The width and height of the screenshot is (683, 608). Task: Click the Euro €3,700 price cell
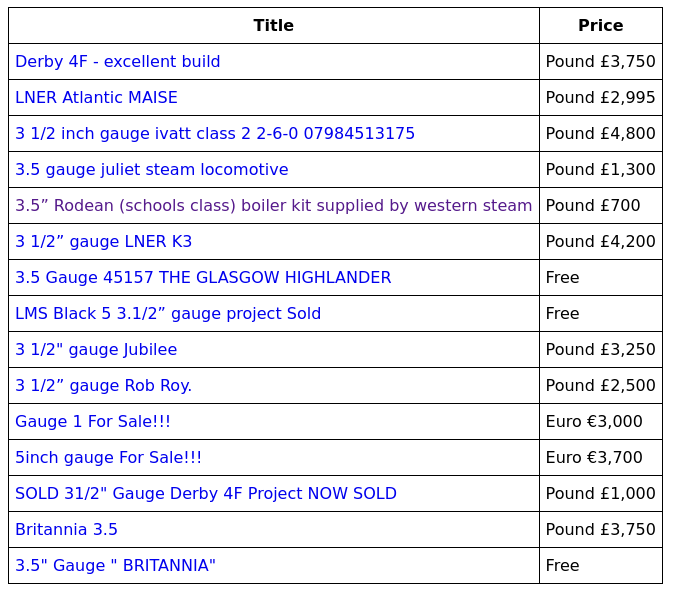(594, 458)
